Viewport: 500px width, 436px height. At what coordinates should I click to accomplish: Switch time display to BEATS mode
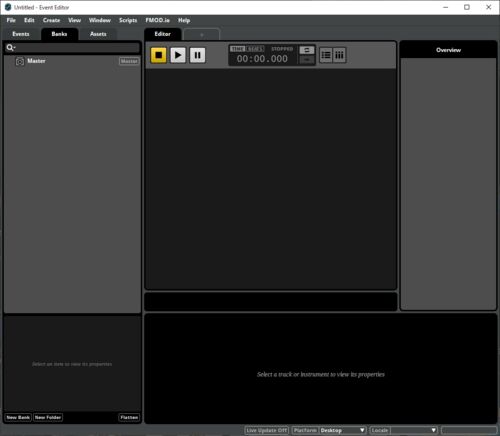(255, 49)
